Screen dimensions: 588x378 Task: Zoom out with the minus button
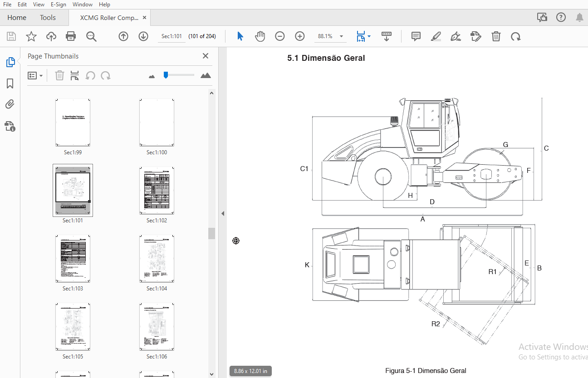pos(280,36)
